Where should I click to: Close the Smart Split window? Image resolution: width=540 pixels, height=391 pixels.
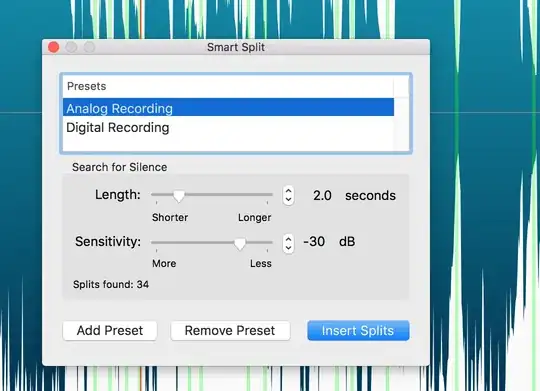pos(53,47)
